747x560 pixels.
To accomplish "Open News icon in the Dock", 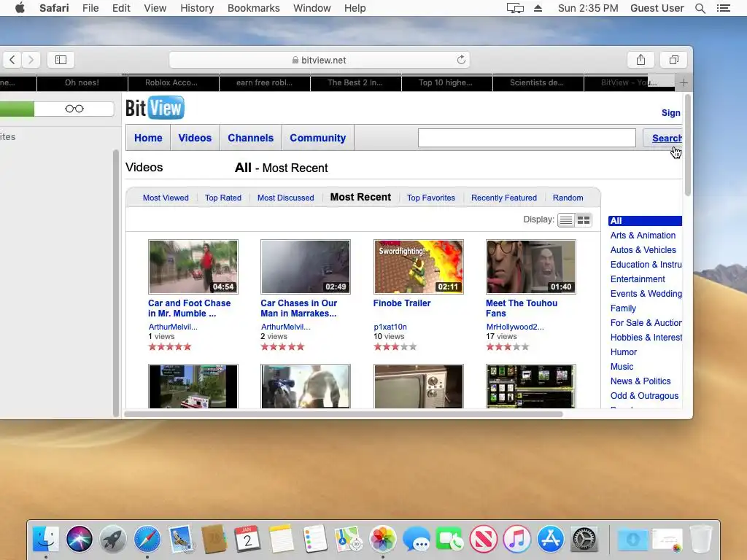I will [x=484, y=539].
